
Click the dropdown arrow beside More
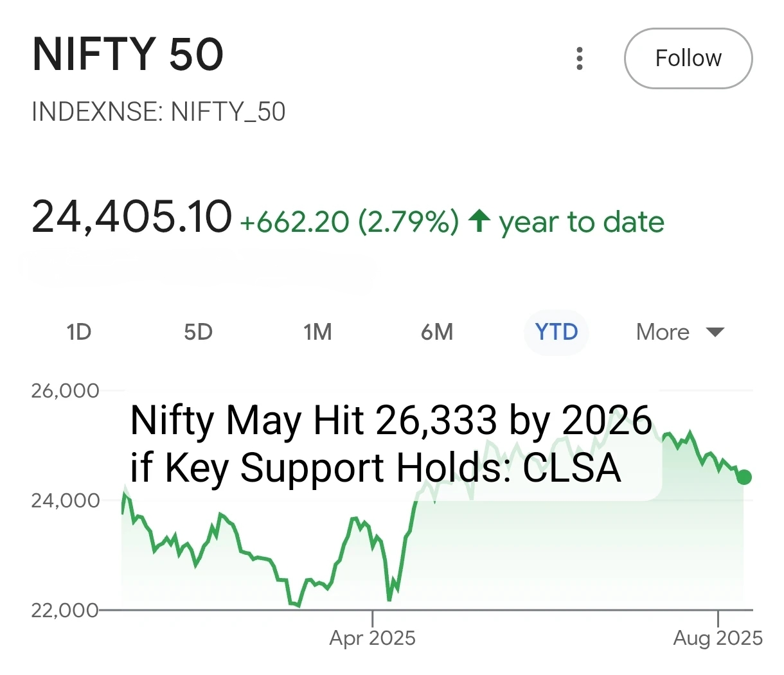[x=715, y=332]
